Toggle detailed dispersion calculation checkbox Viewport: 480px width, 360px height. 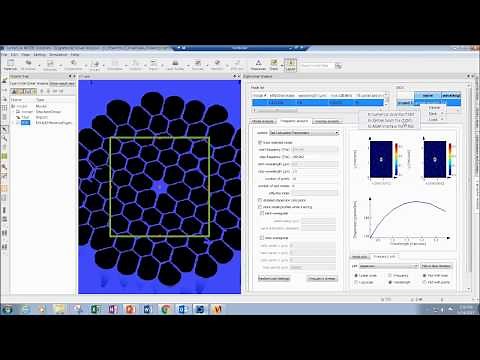[260, 200]
